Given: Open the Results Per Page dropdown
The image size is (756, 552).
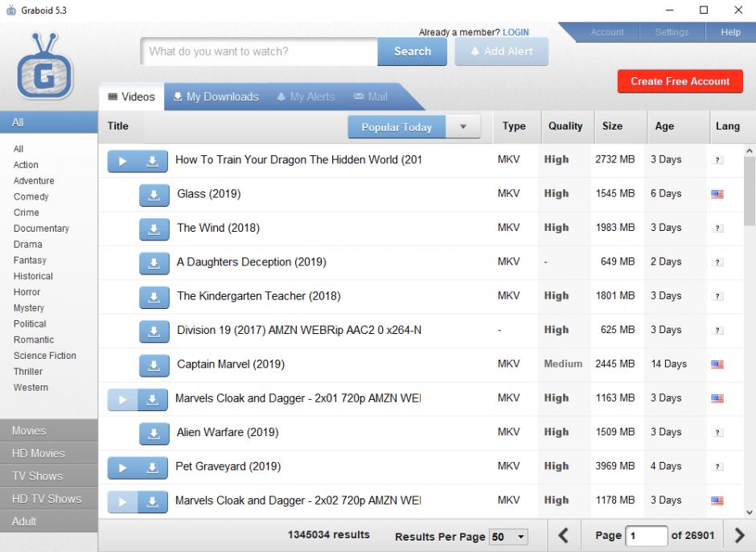Looking at the screenshot, I should pos(508,537).
